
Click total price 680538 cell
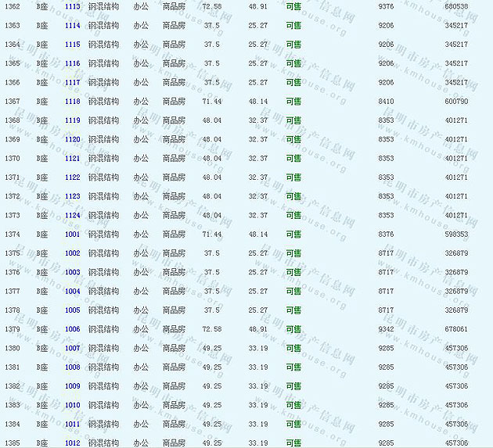pyautogui.click(x=456, y=6)
